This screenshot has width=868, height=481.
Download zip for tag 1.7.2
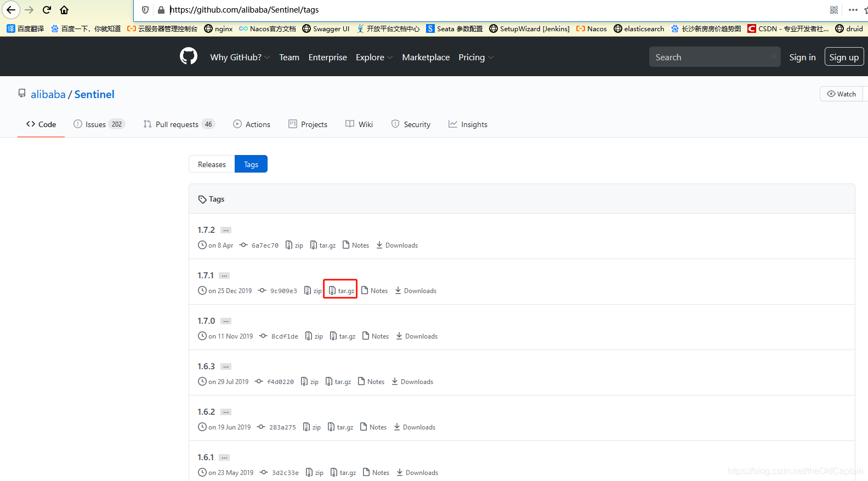click(294, 245)
